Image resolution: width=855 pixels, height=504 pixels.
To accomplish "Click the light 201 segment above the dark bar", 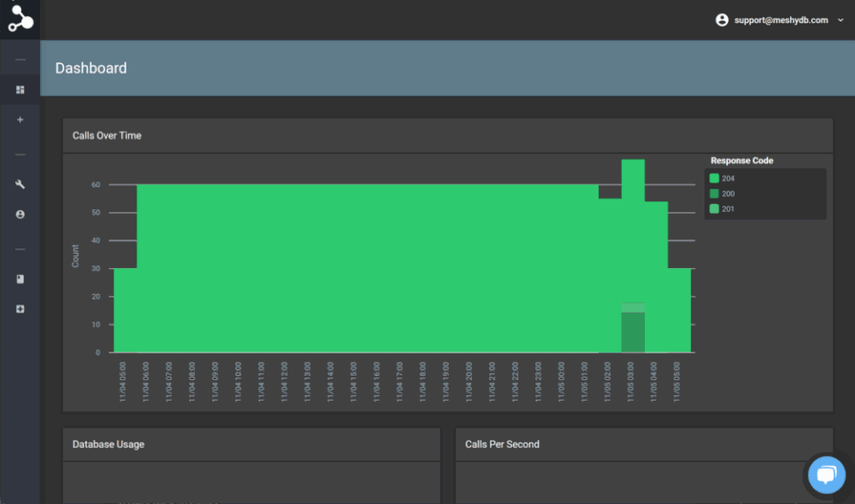I will tap(633, 307).
